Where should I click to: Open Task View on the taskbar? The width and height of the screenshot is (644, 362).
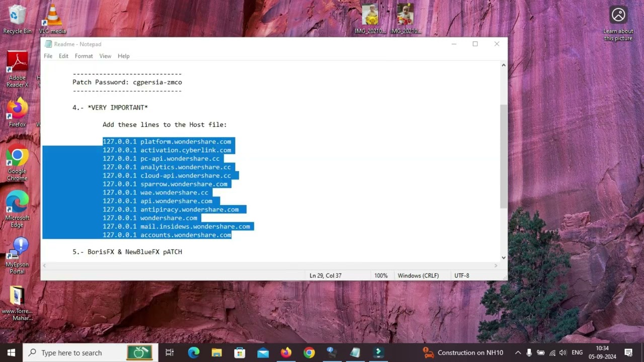[x=170, y=352]
